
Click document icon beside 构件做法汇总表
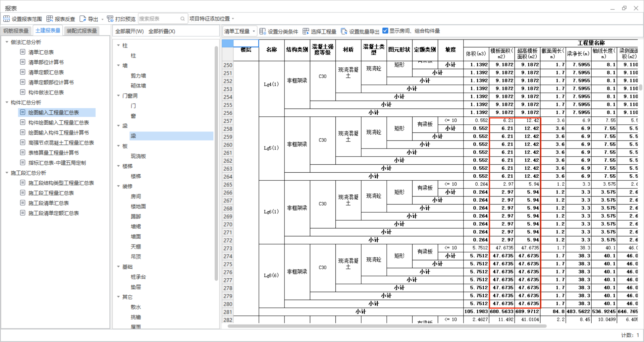click(22, 92)
